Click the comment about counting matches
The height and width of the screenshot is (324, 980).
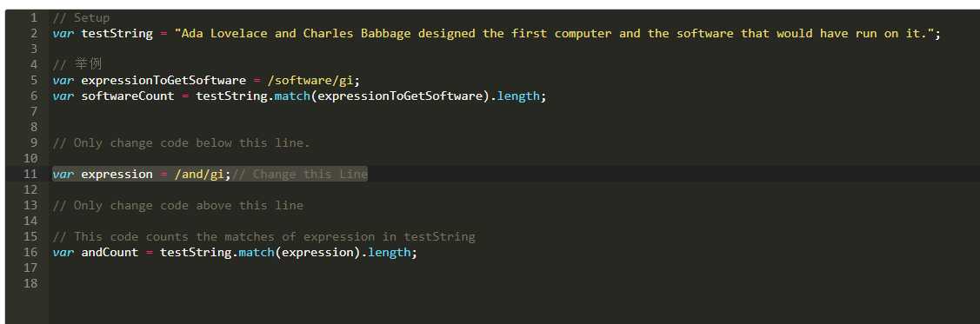263,236
